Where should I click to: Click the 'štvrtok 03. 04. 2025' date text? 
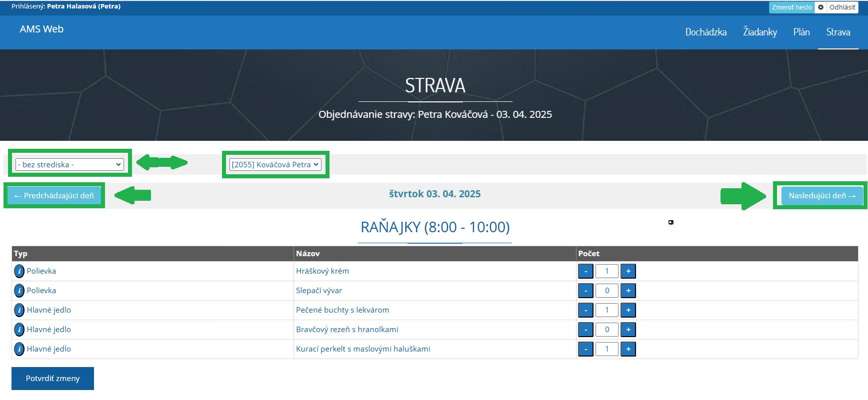(x=435, y=194)
